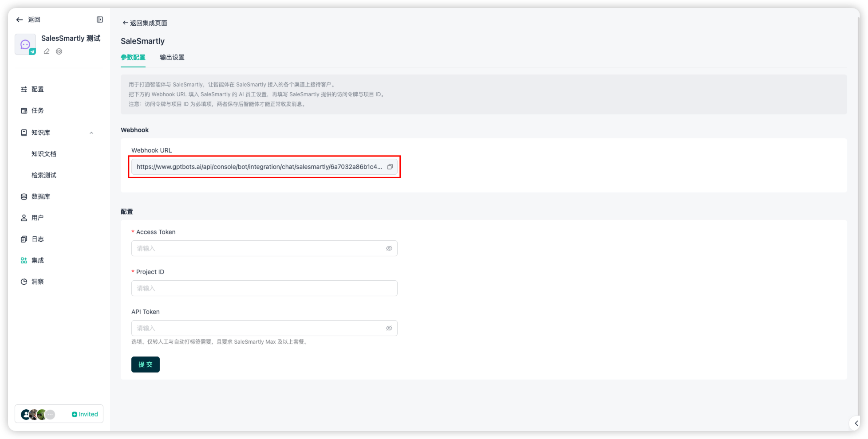Collapse the sidebar using the panel icon

(x=100, y=20)
